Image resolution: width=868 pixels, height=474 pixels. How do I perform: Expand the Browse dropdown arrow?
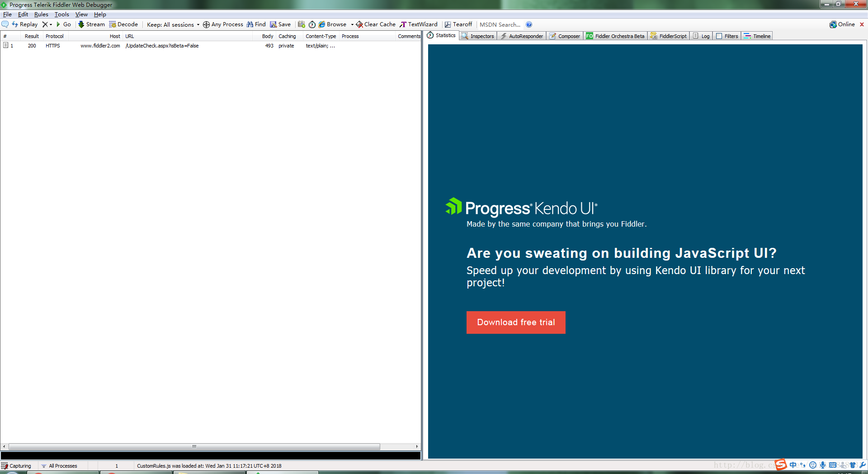pos(352,24)
